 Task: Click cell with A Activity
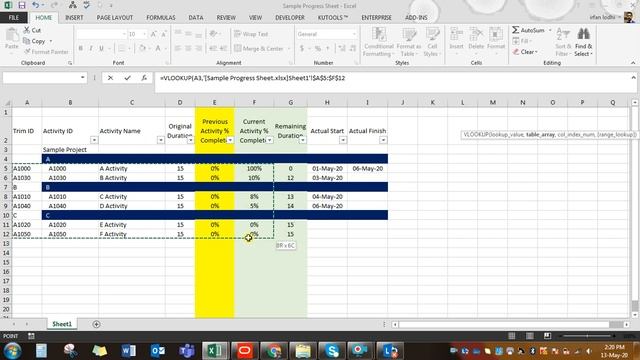pos(131,168)
